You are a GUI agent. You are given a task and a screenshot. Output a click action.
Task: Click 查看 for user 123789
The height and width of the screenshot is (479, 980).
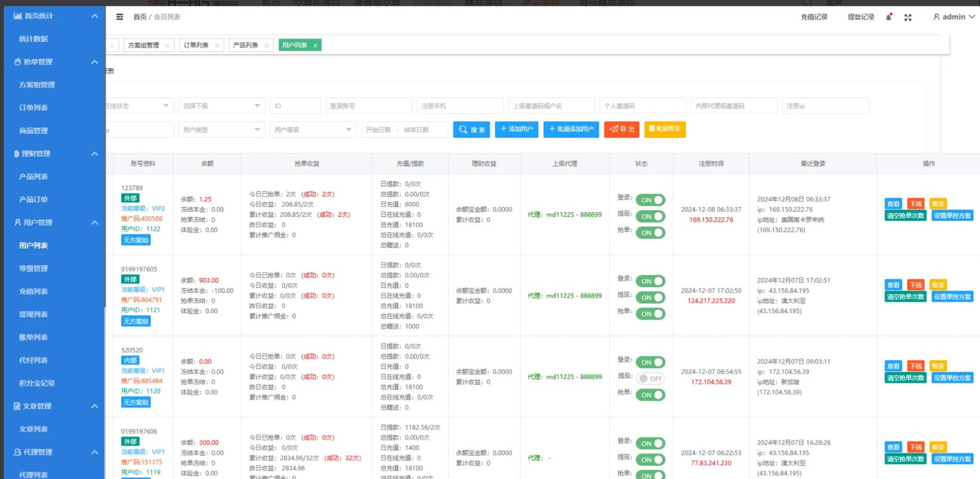tap(893, 204)
